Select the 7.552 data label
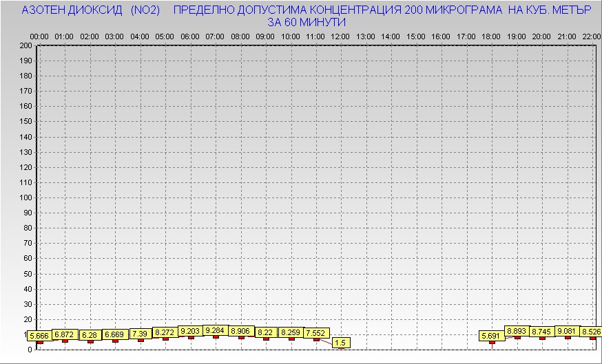The image size is (602, 364). [x=315, y=333]
